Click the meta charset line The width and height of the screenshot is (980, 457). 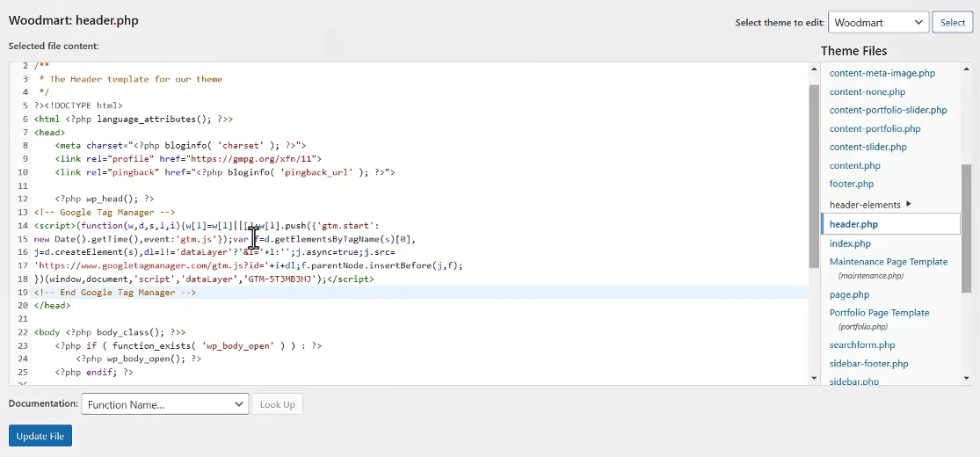click(x=180, y=145)
